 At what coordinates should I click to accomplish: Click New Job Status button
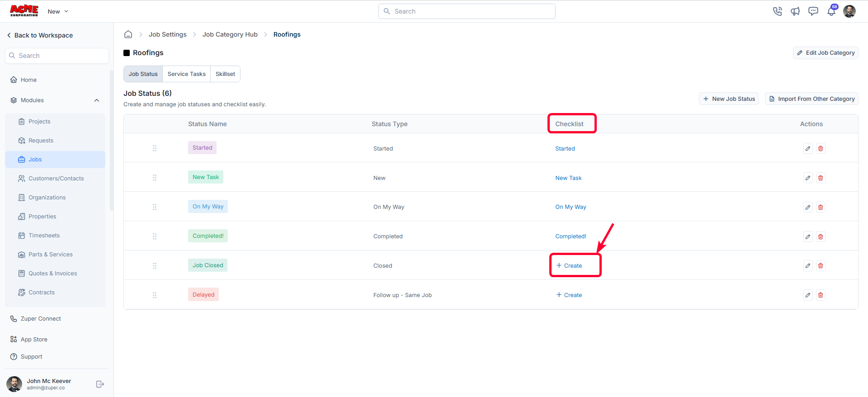[x=729, y=99]
